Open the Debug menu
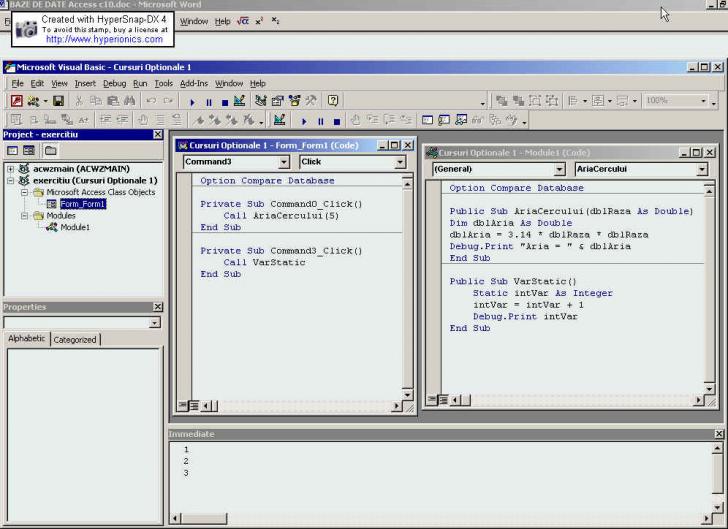728x529 pixels. pos(115,84)
